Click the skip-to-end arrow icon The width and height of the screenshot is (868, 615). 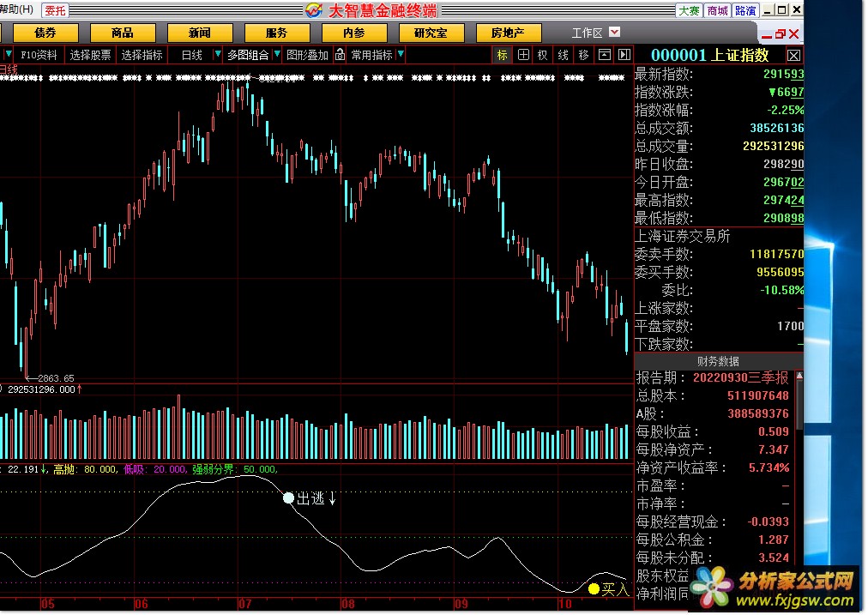coord(624,55)
